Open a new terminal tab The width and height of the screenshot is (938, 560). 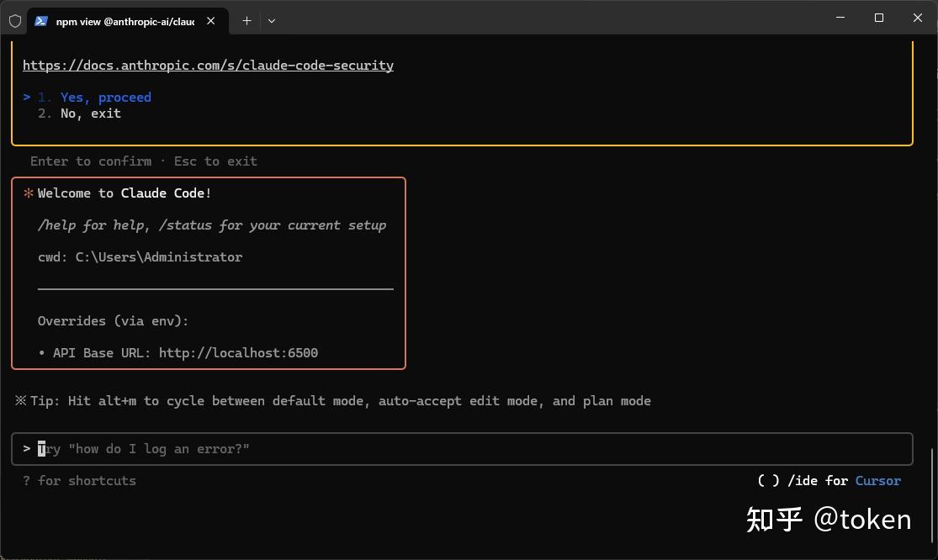pyautogui.click(x=246, y=21)
